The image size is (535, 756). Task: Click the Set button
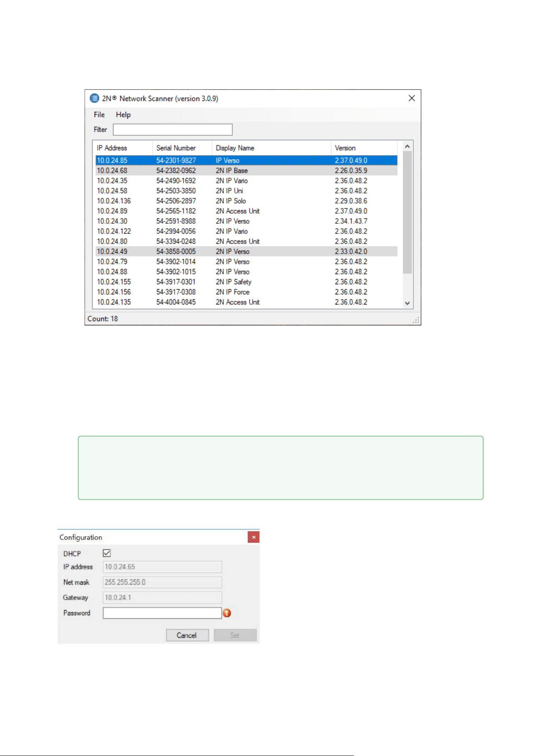click(235, 635)
